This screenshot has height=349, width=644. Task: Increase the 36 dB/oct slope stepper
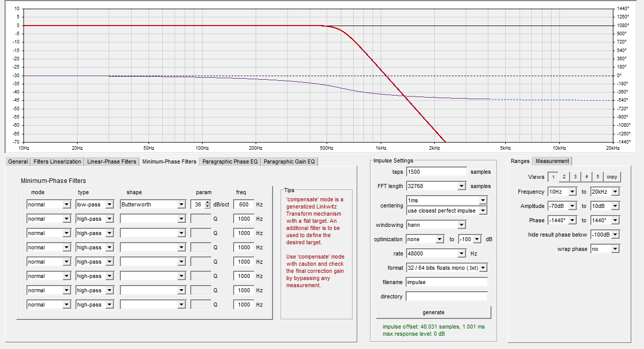pos(207,202)
